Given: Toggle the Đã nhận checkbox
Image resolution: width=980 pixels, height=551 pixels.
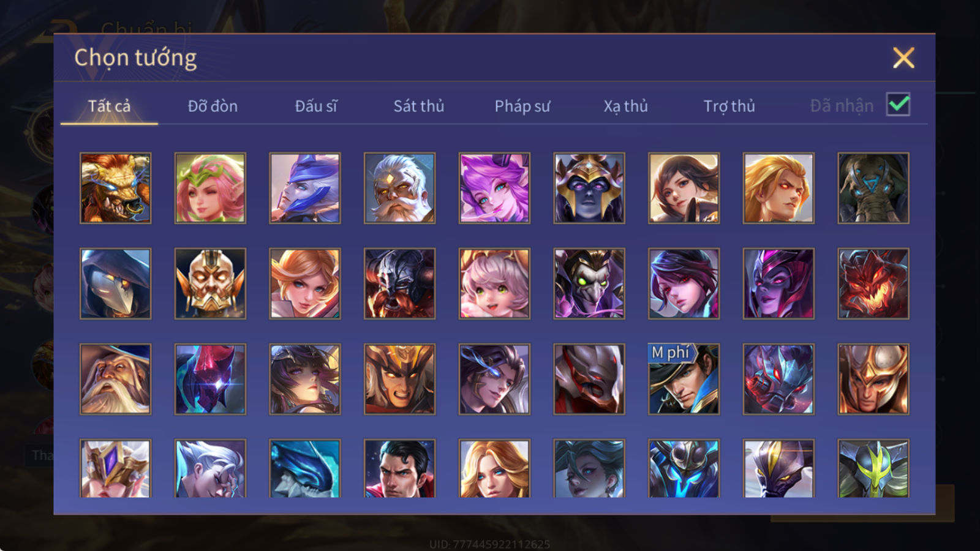Looking at the screenshot, I should 899,105.
